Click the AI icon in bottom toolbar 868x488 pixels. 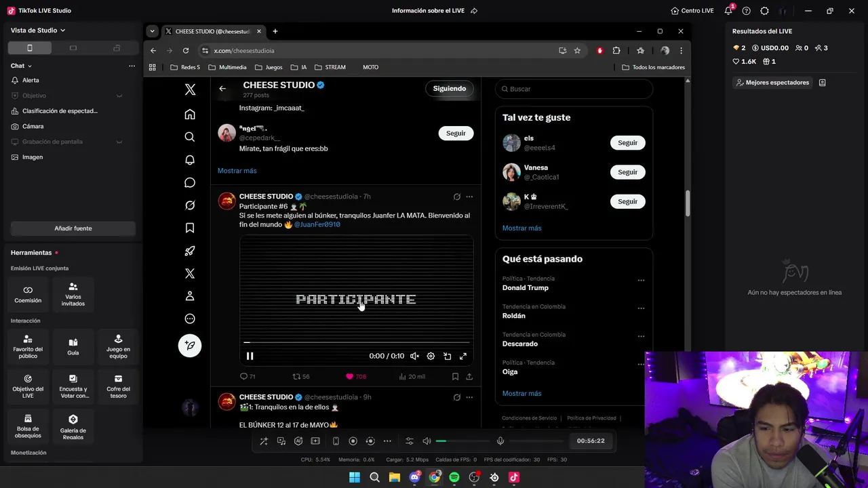pos(298,441)
